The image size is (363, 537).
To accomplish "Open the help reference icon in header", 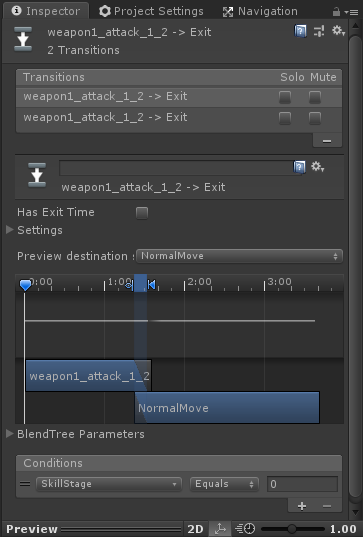I will 300,32.
